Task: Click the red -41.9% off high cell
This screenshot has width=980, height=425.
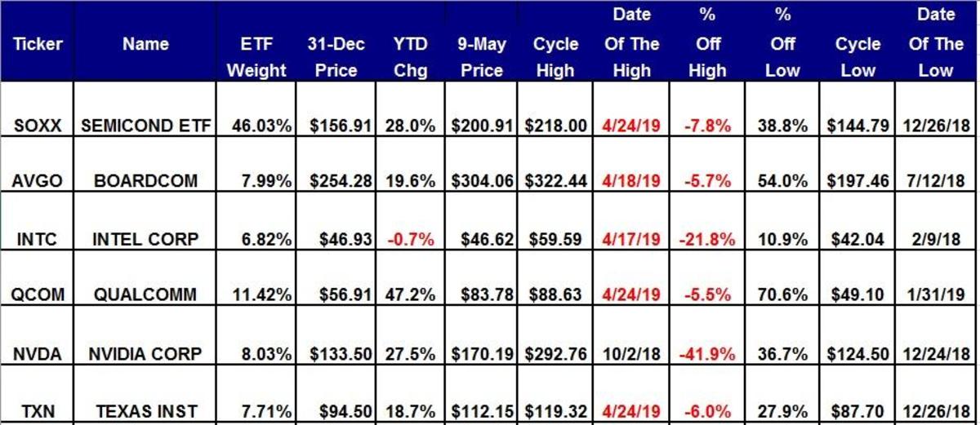Action: 707,354
